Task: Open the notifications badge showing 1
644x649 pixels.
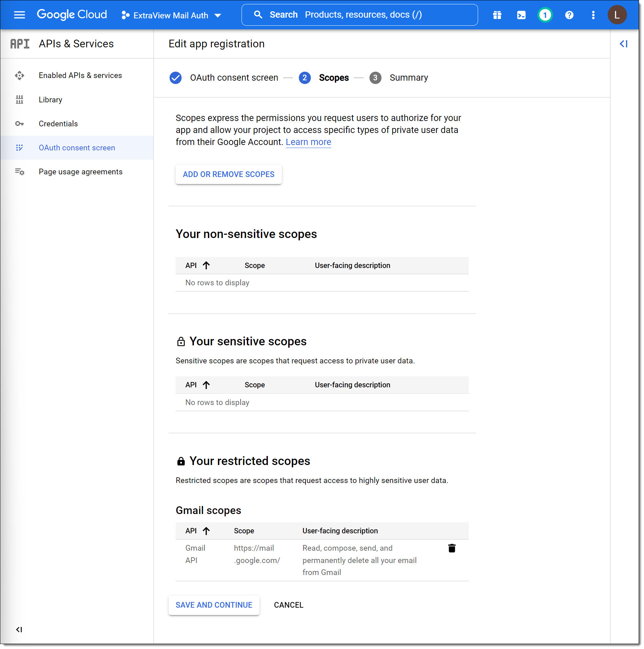Action: pyautogui.click(x=545, y=15)
